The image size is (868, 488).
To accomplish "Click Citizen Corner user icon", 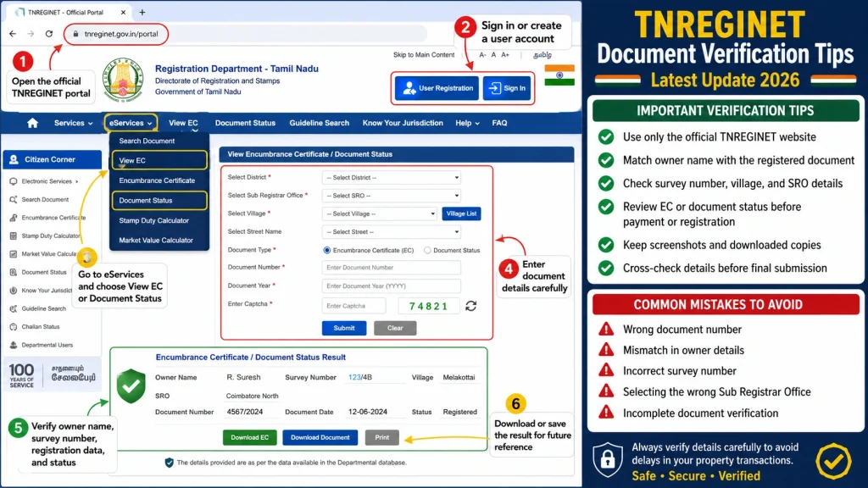I will (14, 159).
